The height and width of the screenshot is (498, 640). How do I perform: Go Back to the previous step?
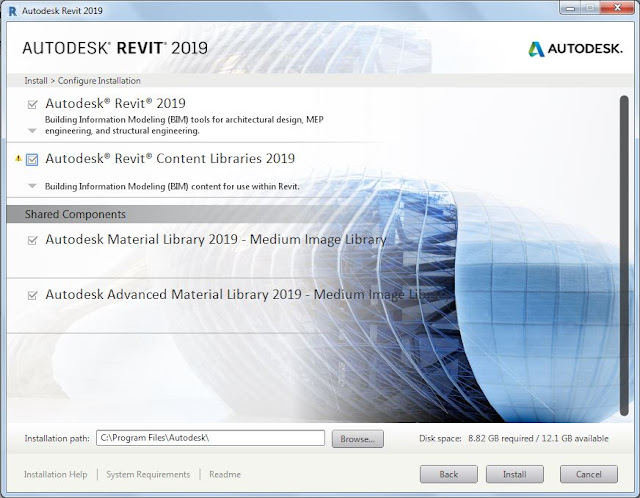click(449, 474)
